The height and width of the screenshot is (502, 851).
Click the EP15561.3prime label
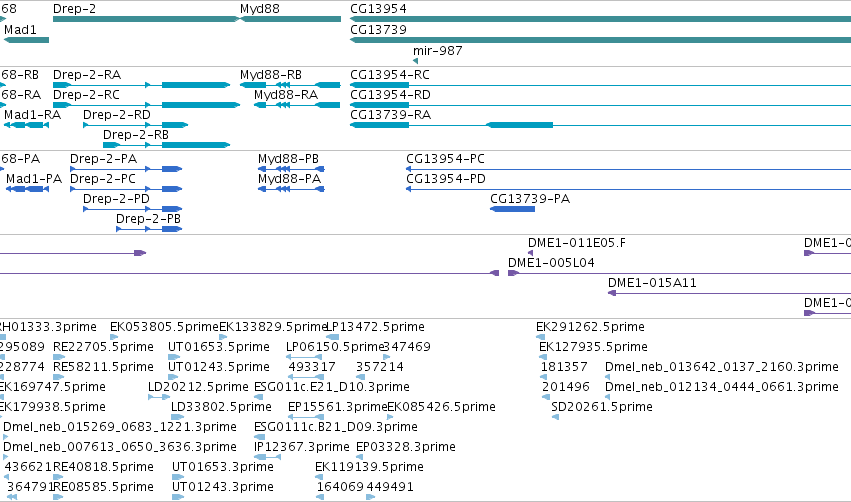pos(338,407)
